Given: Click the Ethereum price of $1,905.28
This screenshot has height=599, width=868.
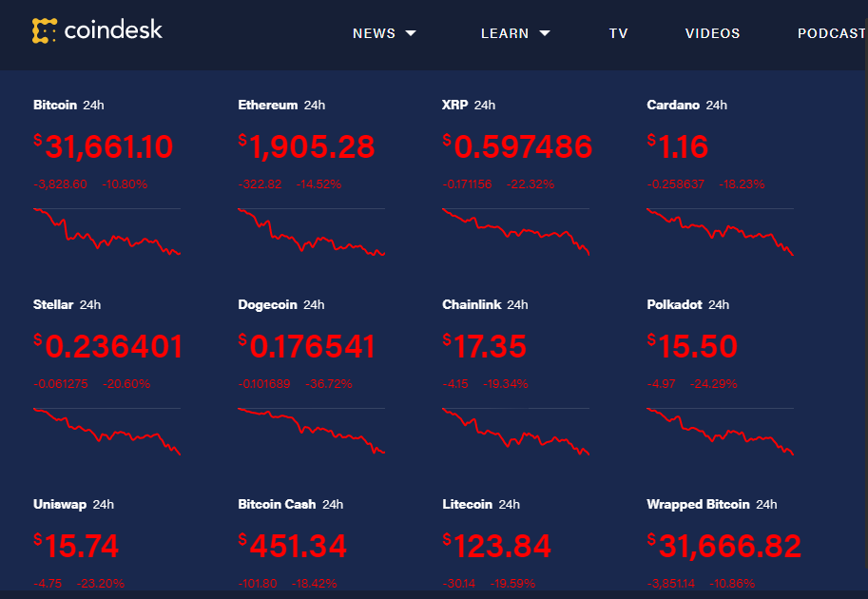Looking at the screenshot, I should click(307, 146).
